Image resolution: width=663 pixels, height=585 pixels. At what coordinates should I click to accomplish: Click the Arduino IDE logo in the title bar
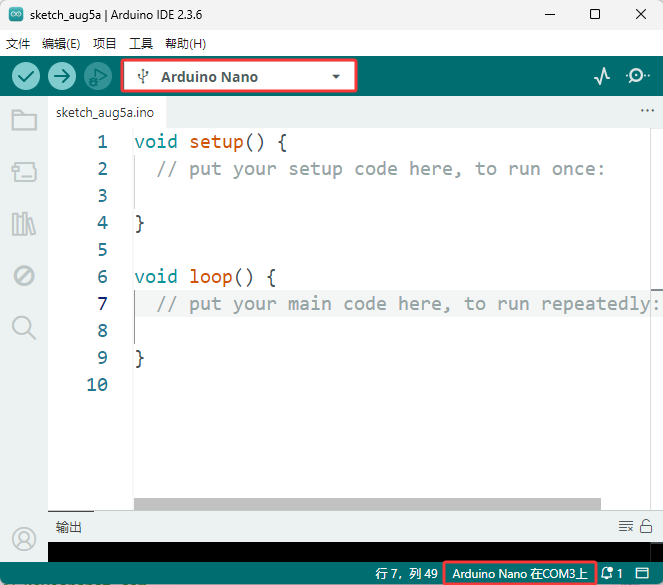[16, 15]
